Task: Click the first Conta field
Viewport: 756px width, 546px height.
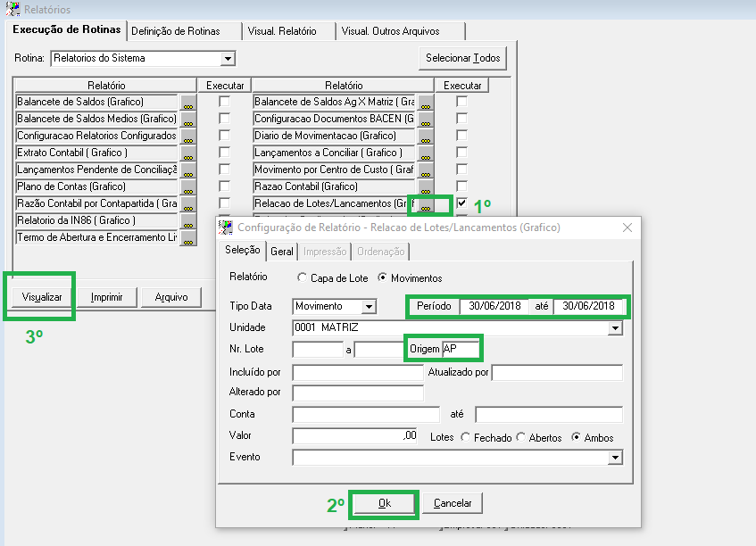Action: (366, 415)
